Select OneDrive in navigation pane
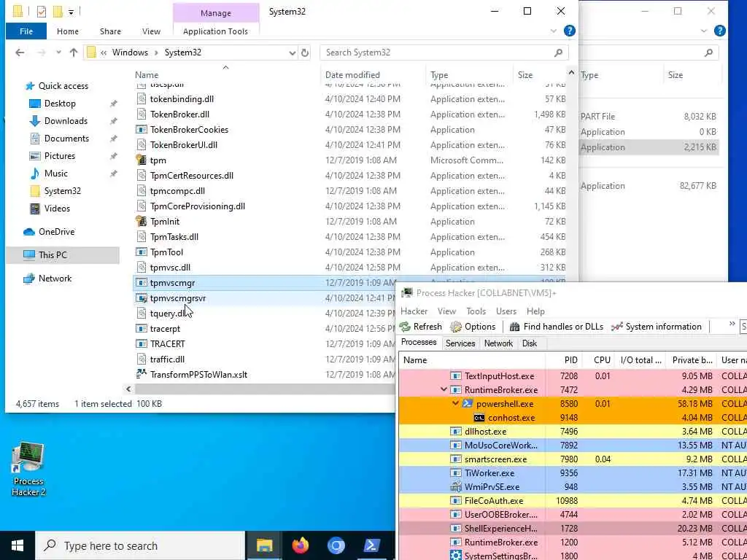This screenshot has height=560, width=747. [56, 232]
